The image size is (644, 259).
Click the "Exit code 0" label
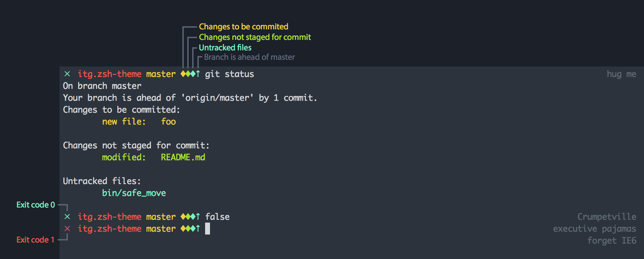coord(36,205)
